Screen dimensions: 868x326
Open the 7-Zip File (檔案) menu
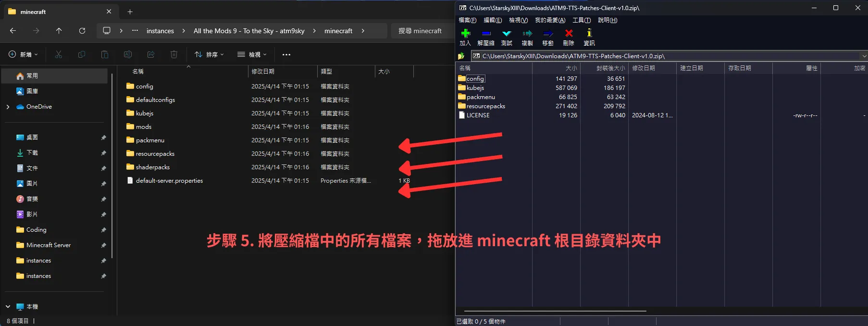467,20
